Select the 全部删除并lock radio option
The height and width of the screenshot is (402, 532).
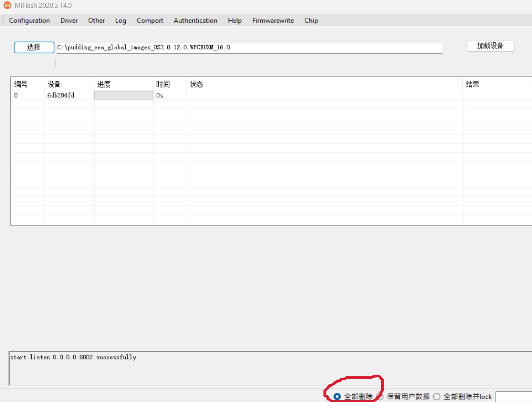click(437, 396)
